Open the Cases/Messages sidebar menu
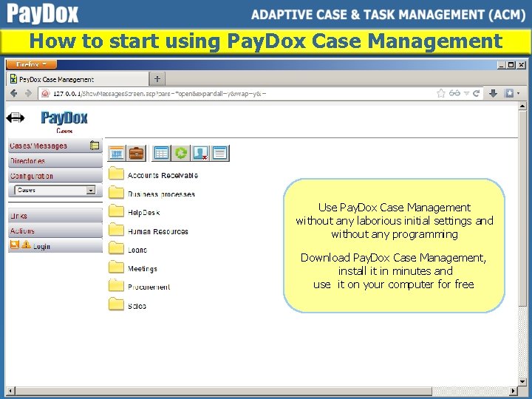532x399 pixels. tap(55, 146)
